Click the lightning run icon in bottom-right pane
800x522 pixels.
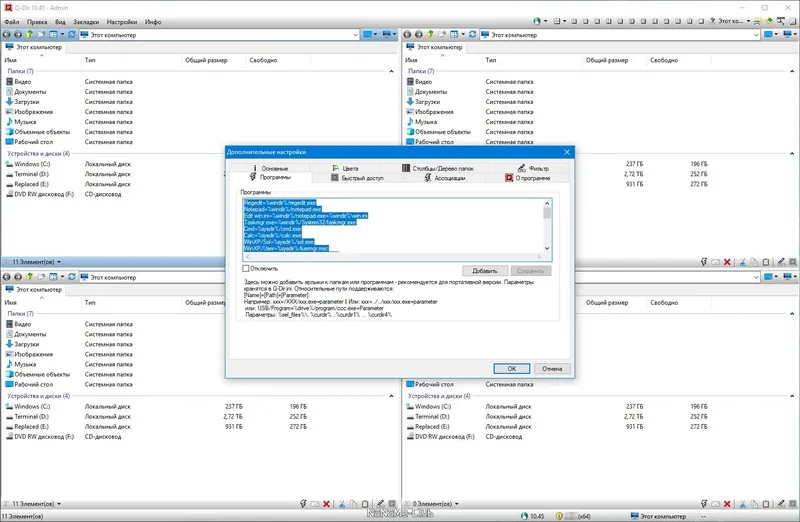[x=704, y=504]
